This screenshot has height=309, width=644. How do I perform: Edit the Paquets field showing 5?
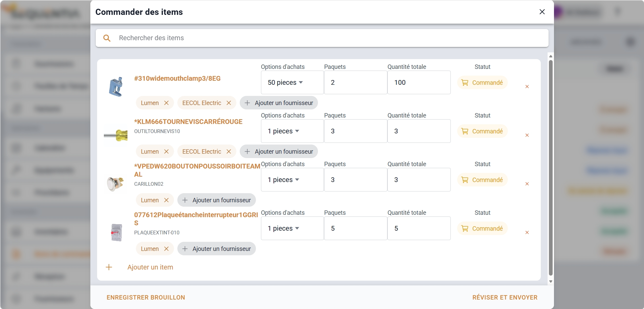point(355,228)
